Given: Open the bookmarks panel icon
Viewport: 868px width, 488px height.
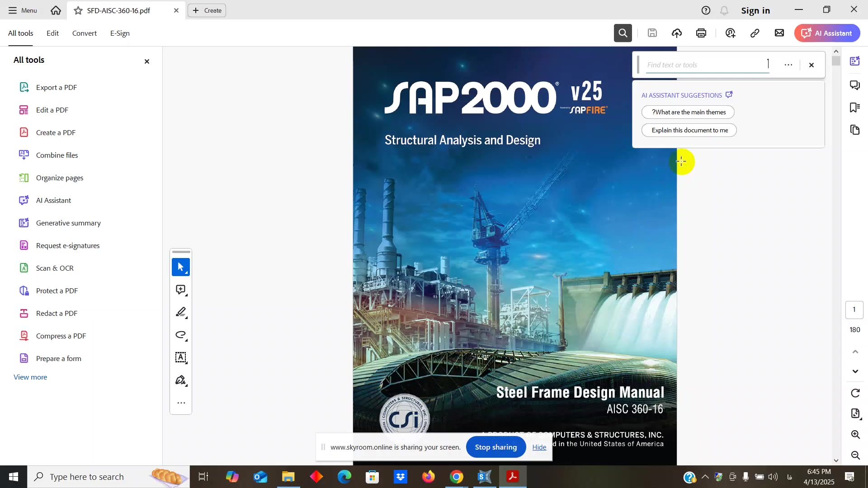Looking at the screenshot, I should [855, 108].
